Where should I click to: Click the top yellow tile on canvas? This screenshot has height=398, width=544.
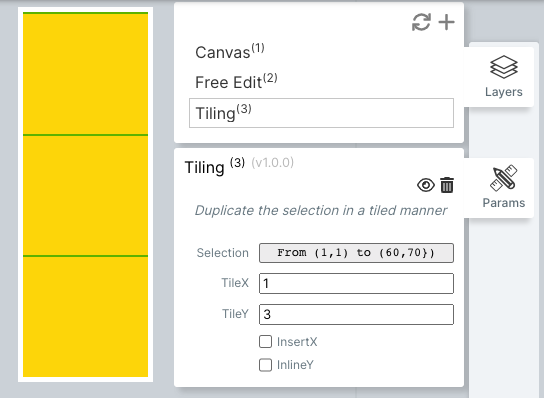click(85, 74)
